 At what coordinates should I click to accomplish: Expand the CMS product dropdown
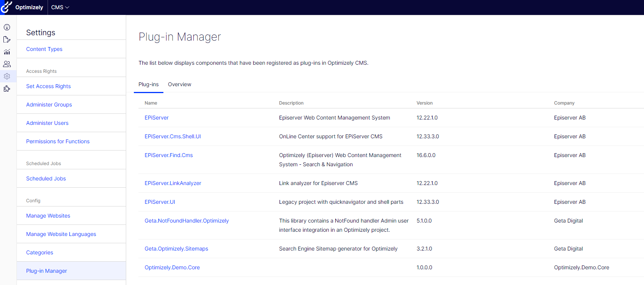(60, 7)
